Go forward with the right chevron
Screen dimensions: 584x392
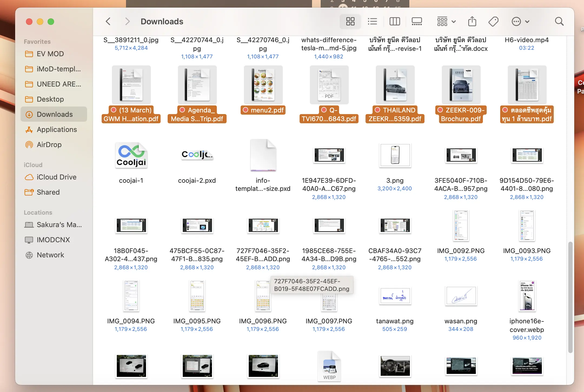(127, 21)
